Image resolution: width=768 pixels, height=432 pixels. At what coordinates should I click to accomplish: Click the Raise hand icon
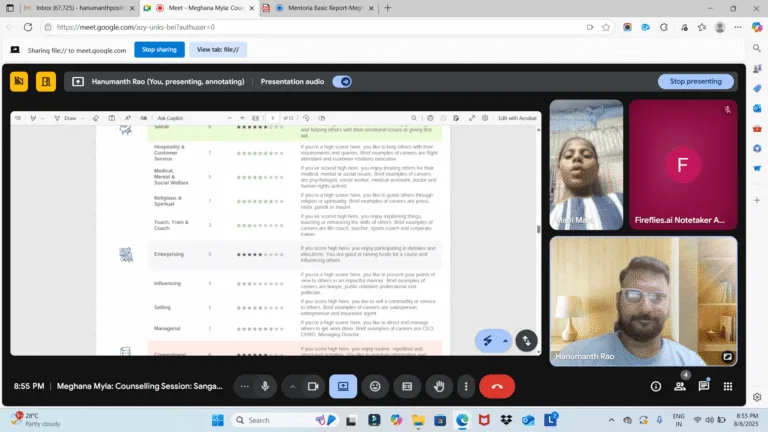click(439, 386)
